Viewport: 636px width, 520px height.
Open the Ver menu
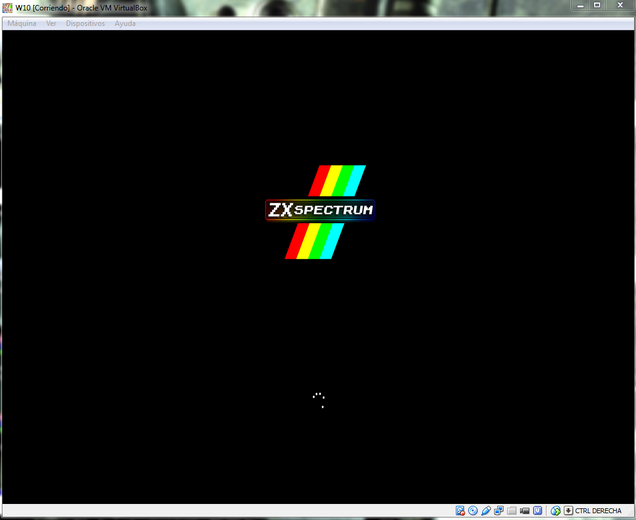51,24
